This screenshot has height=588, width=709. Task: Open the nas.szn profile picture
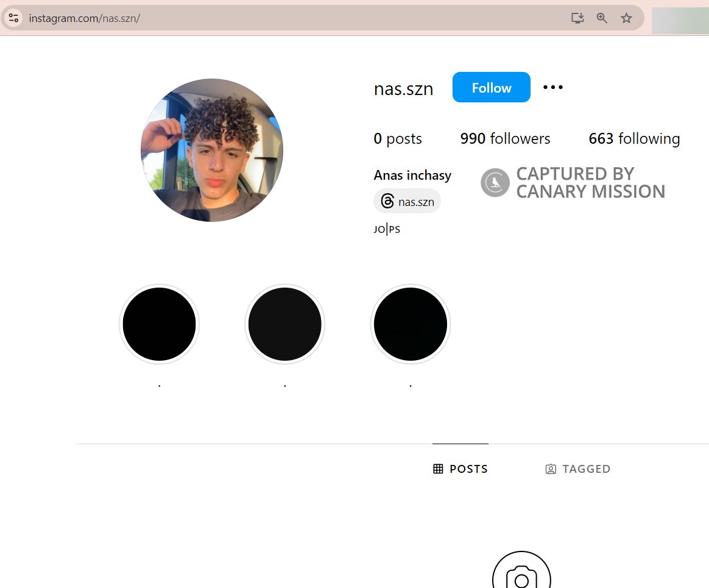212,150
